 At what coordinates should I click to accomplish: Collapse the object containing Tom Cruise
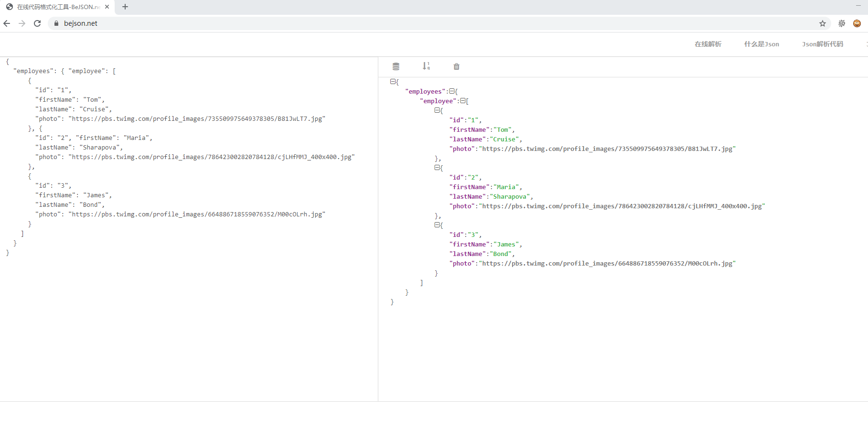438,110
